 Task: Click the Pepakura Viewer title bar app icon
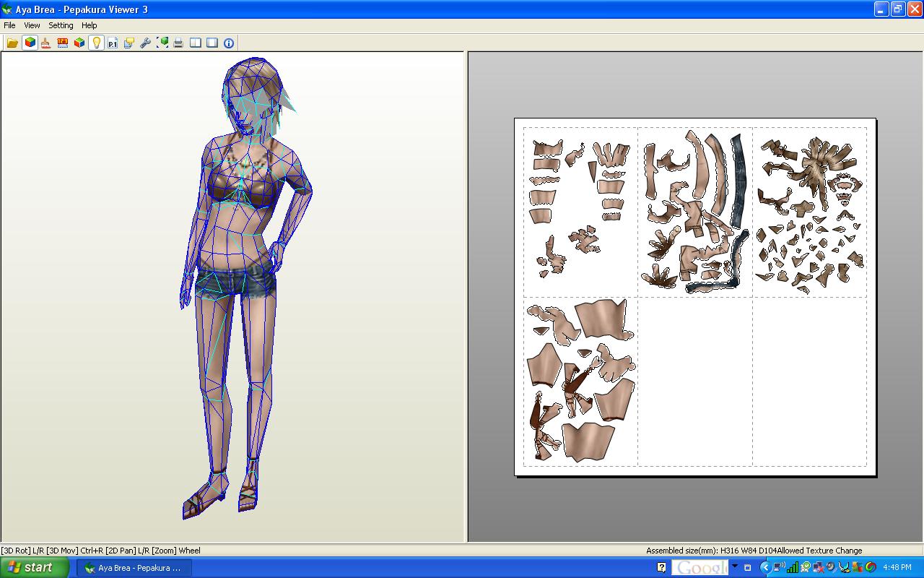7,9
